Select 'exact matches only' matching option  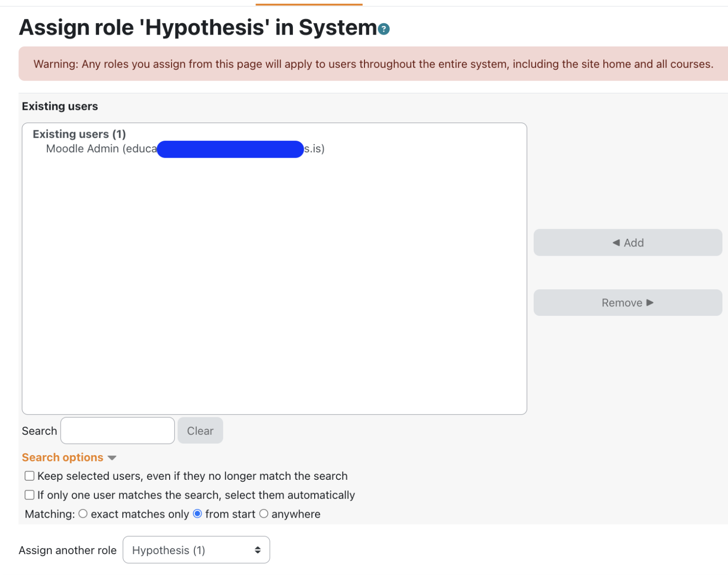pos(83,513)
